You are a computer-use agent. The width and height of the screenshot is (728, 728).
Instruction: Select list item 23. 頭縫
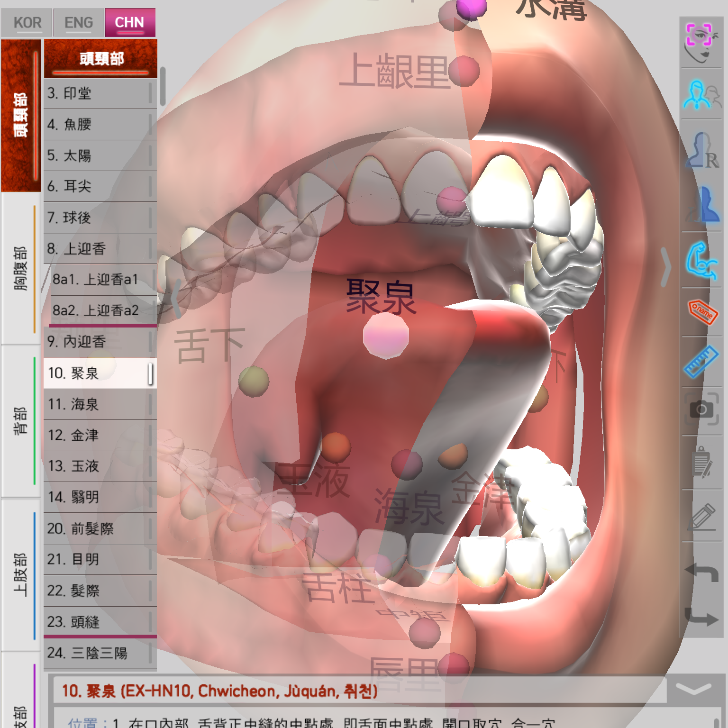pos(100,622)
